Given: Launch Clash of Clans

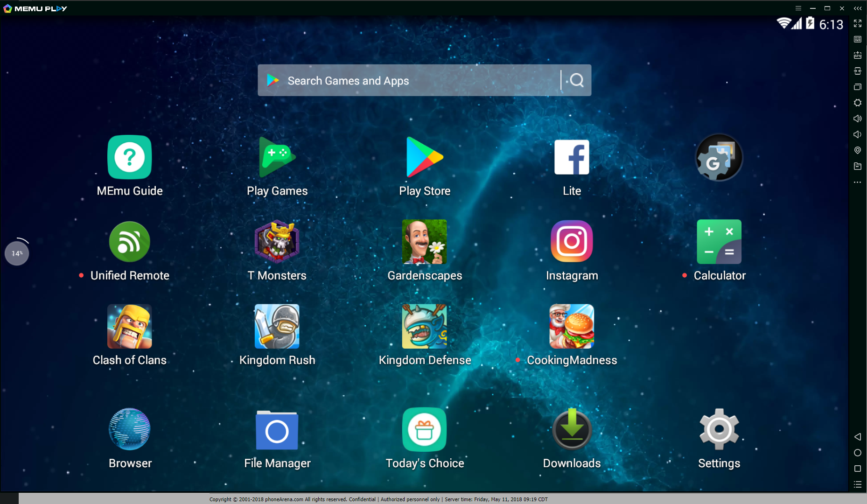Looking at the screenshot, I should pos(130,326).
